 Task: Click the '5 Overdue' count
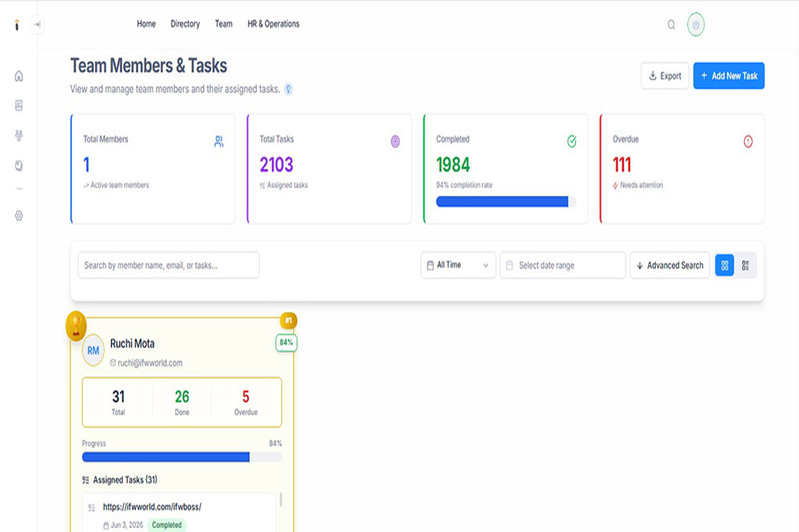[245, 402]
